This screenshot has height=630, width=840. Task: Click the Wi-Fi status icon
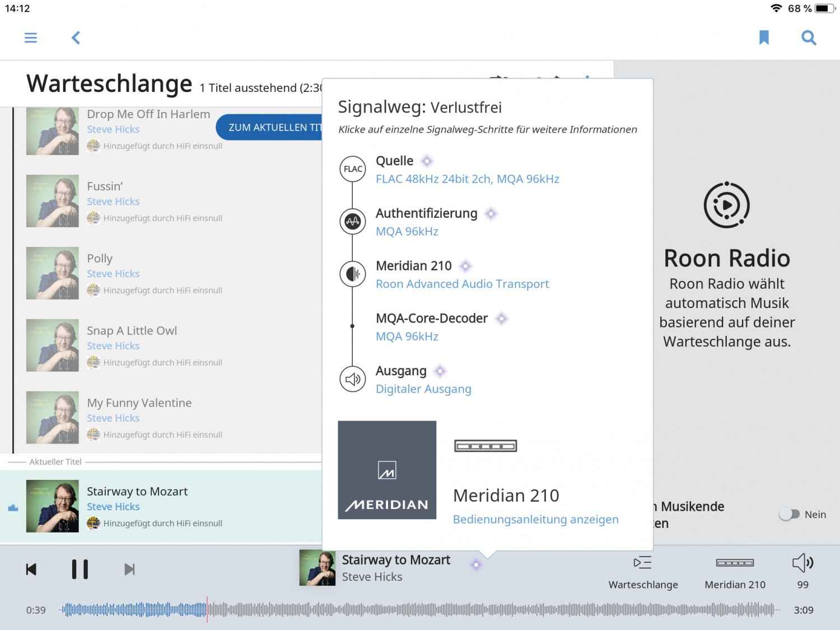tap(776, 8)
